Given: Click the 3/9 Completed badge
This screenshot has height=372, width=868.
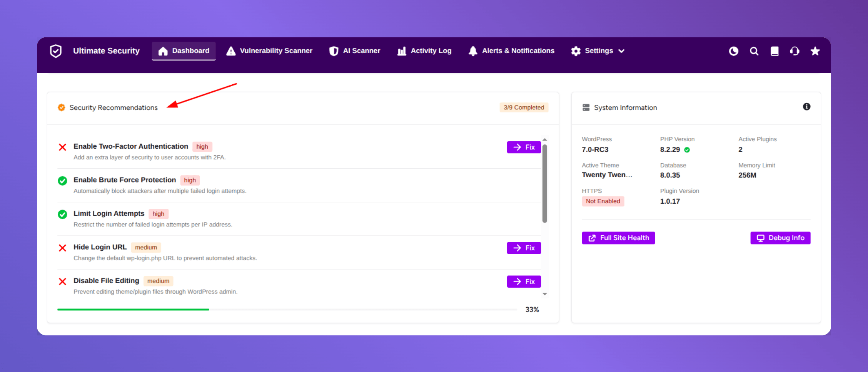Looking at the screenshot, I should [524, 107].
